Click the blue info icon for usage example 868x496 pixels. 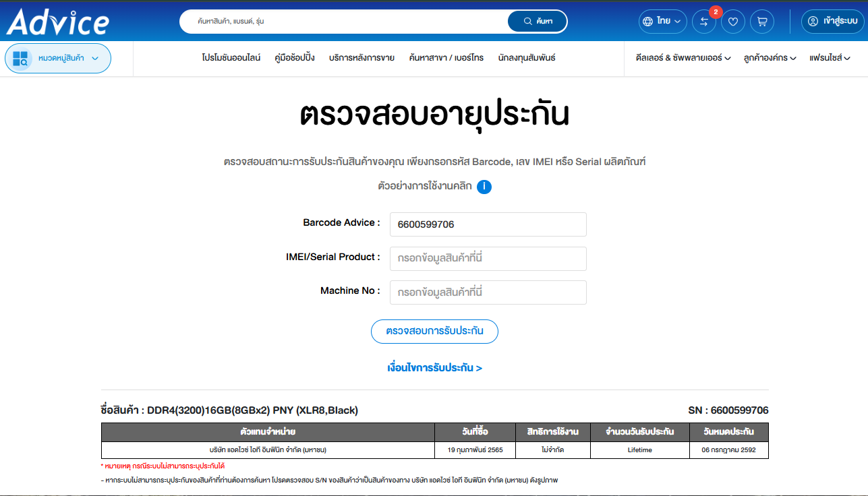pyautogui.click(x=484, y=187)
